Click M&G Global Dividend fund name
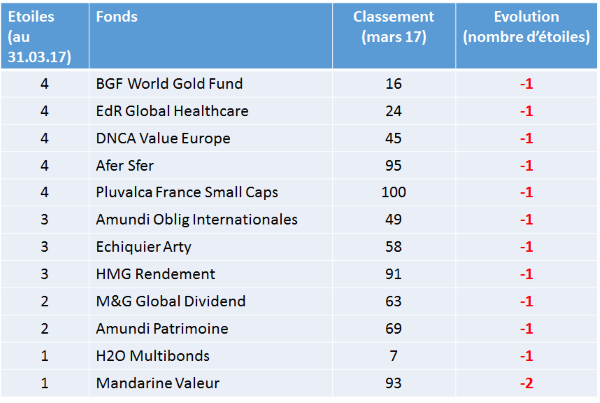 (x=171, y=301)
